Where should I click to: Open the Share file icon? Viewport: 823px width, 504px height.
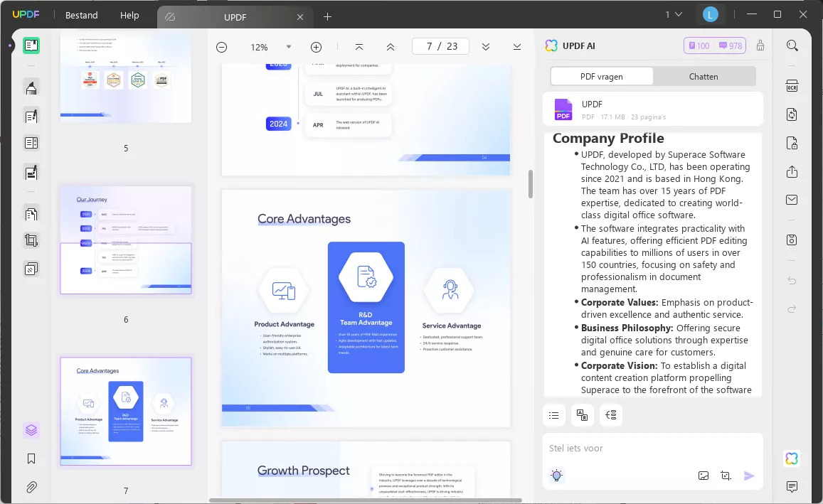click(792, 171)
